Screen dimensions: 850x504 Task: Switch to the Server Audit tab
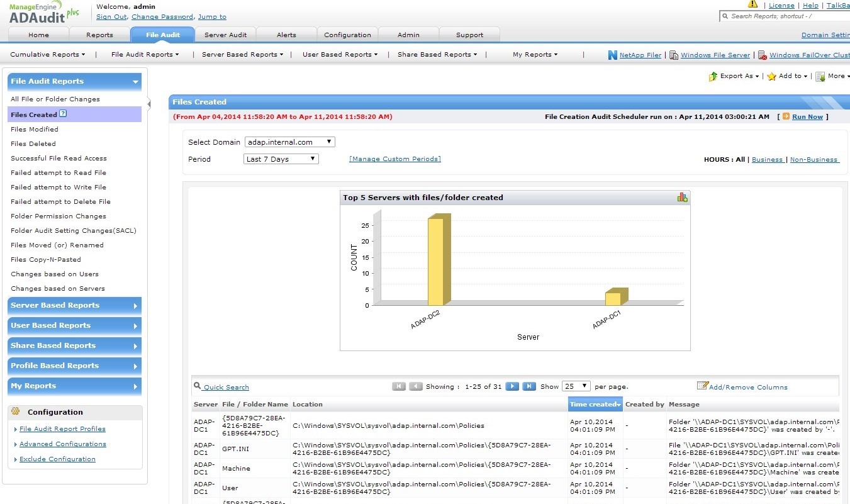[x=225, y=35]
